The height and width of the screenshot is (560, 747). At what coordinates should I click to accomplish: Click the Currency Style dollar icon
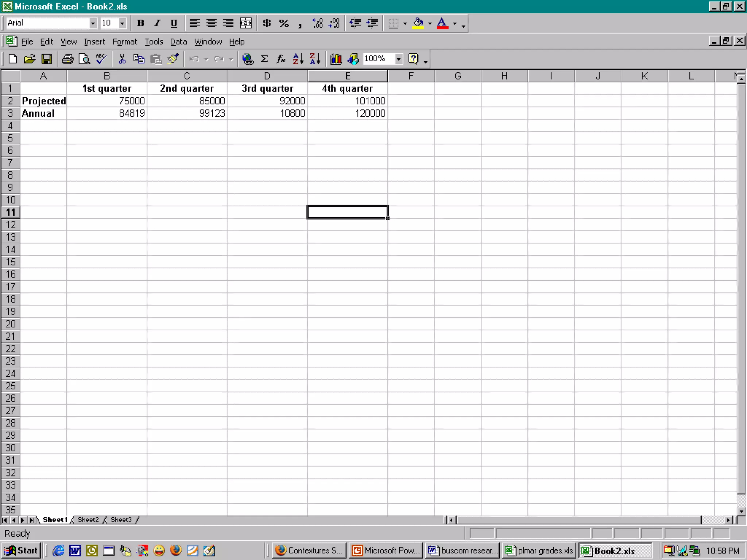coord(267,23)
